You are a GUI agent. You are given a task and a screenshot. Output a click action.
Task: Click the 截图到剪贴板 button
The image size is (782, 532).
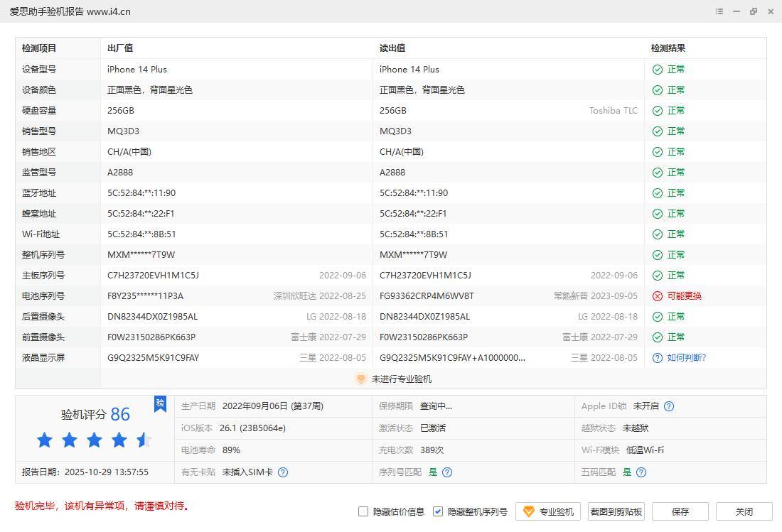click(616, 511)
